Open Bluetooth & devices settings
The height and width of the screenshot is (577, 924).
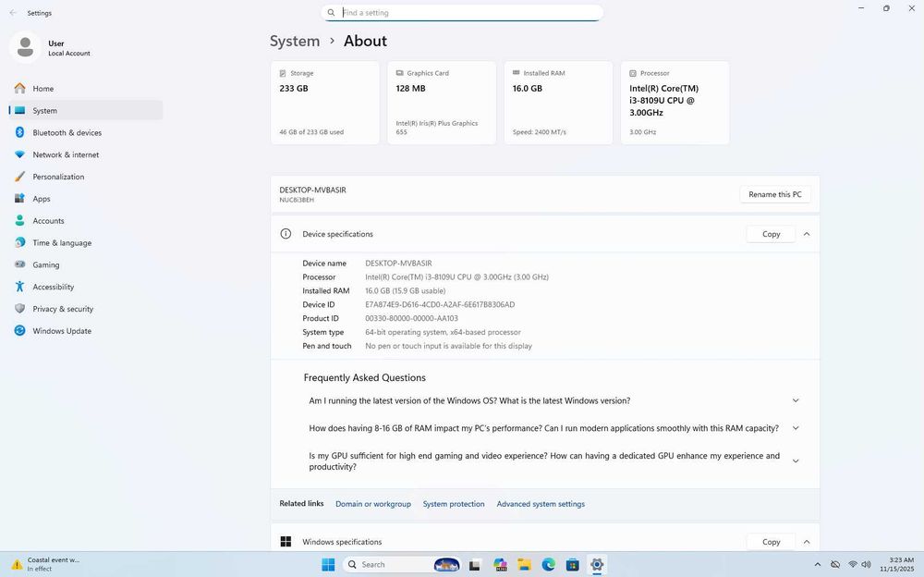(85, 133)
